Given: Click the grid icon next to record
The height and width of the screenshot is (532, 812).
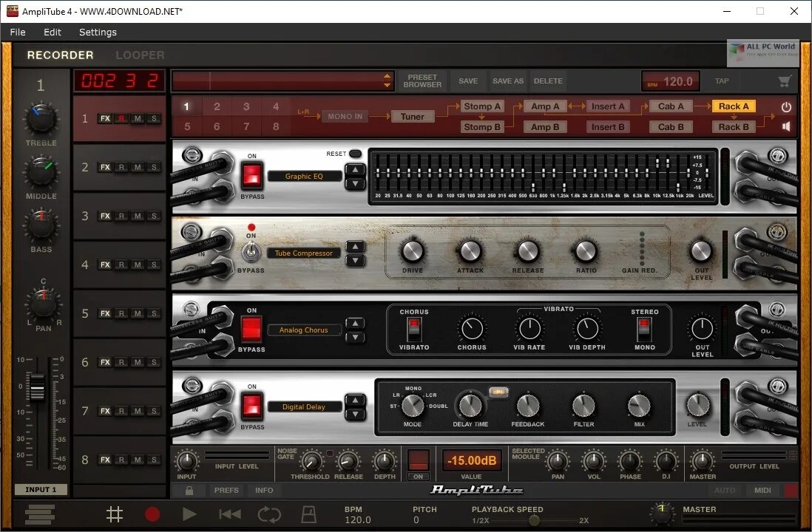Looking at the screenshot, I should point(115,514).
